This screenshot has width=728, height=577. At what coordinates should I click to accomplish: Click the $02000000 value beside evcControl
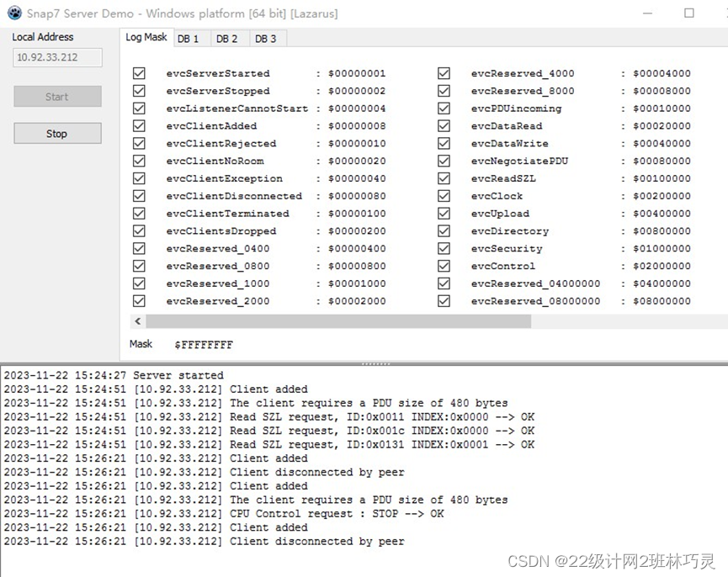[662, 266]
